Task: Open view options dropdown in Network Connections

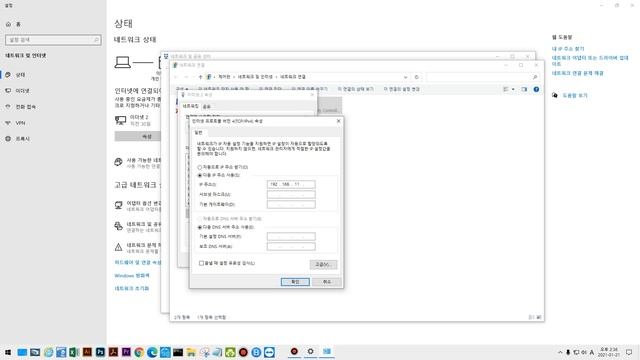Action: tap(513, 89)
